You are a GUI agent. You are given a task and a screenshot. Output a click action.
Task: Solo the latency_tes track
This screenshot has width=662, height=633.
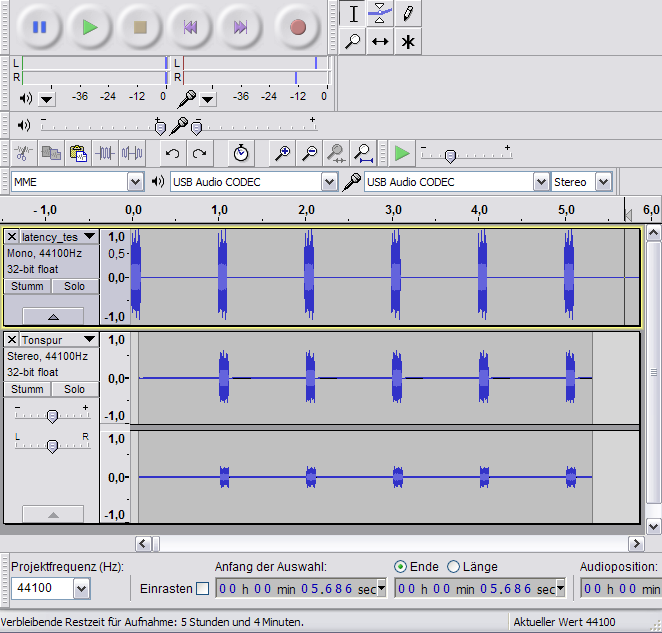click(x=75, y=286)
